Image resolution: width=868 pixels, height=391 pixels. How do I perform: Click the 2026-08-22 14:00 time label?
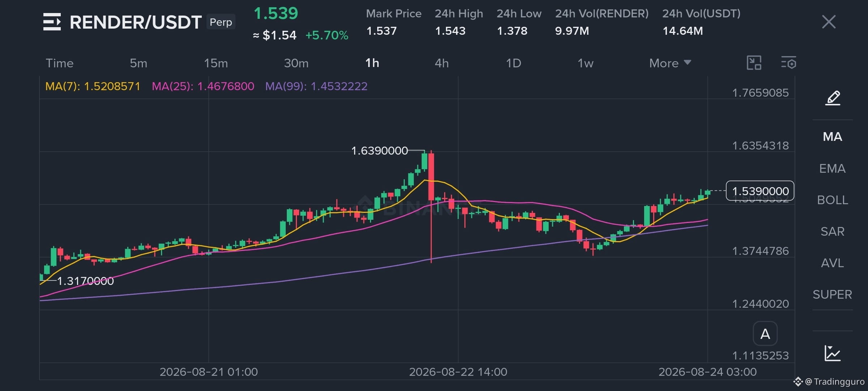(458, 372)
